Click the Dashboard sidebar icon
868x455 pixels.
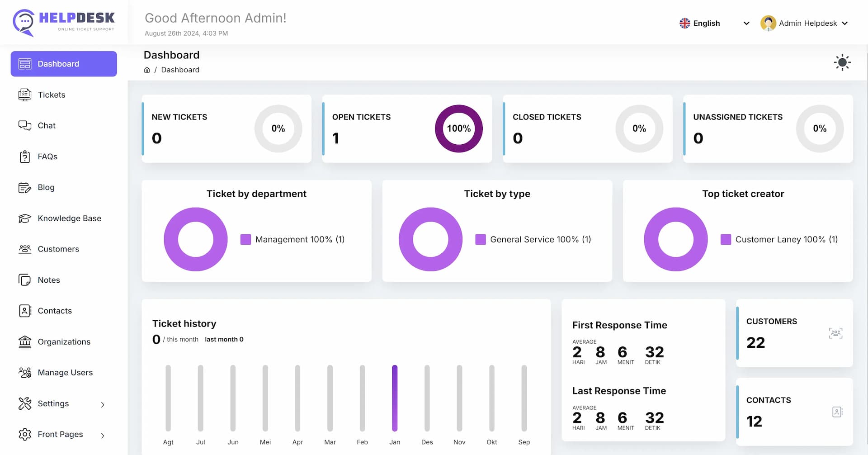[x=25, y=64]
